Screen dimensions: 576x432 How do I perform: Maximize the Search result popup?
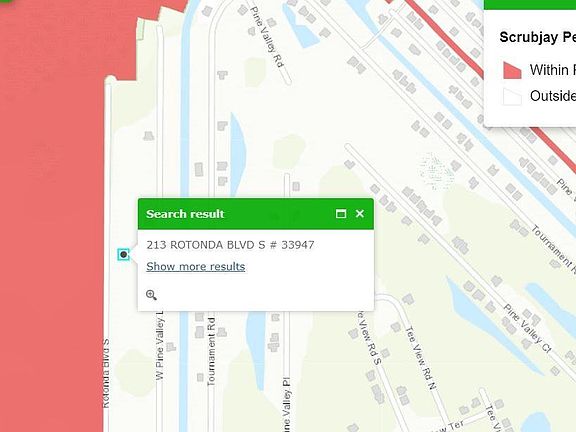pos(341,213)
